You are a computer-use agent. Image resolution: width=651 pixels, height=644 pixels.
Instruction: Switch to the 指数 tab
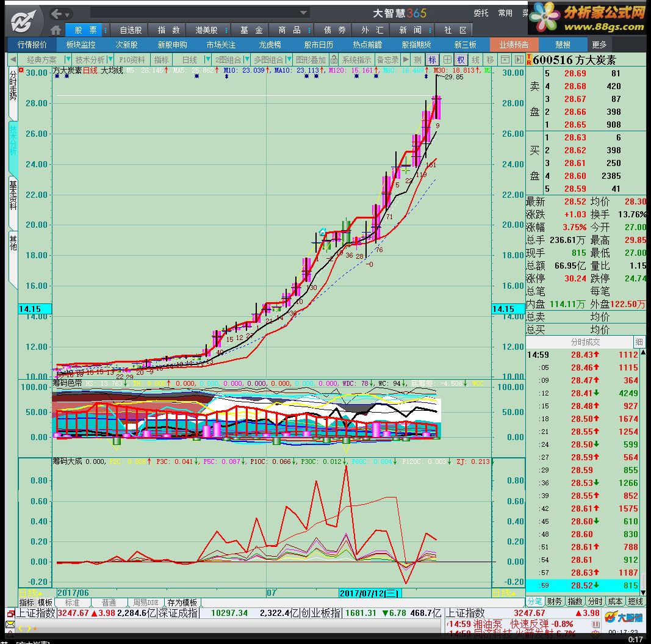(x=168, y=31)
